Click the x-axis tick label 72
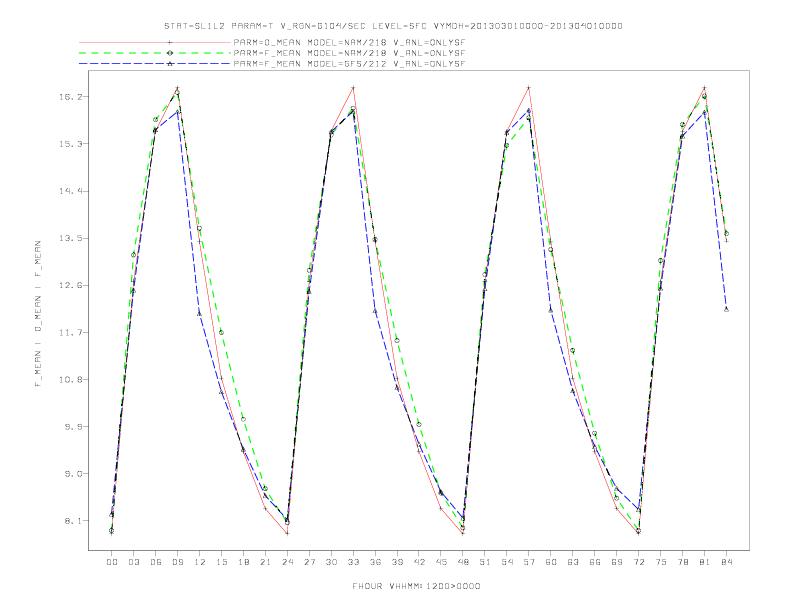The width and height of the screenshot is (792, 612). [x=638, y=562]
